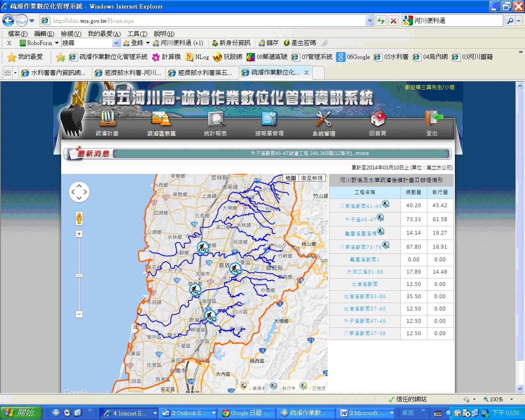Open the 北港溪斷面83-86 project link
The height and width of the screenshot is (420, 525).
tap(365, 296)
